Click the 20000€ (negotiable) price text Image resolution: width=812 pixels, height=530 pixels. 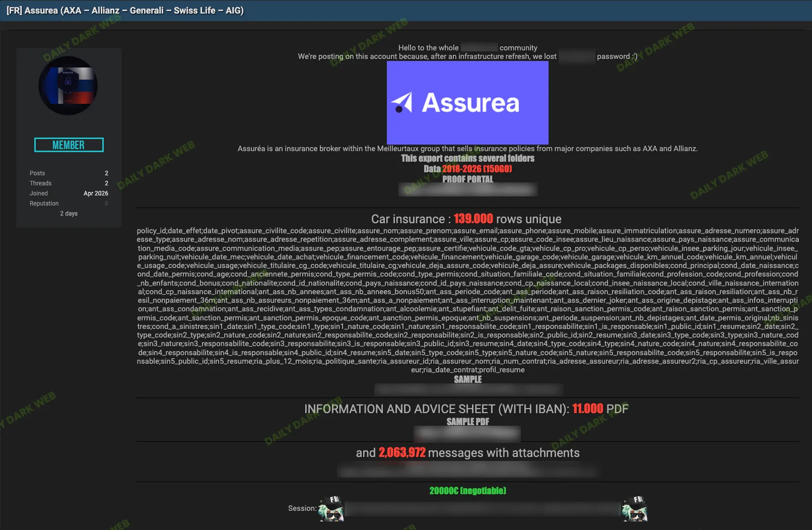[x=467, y=491]
